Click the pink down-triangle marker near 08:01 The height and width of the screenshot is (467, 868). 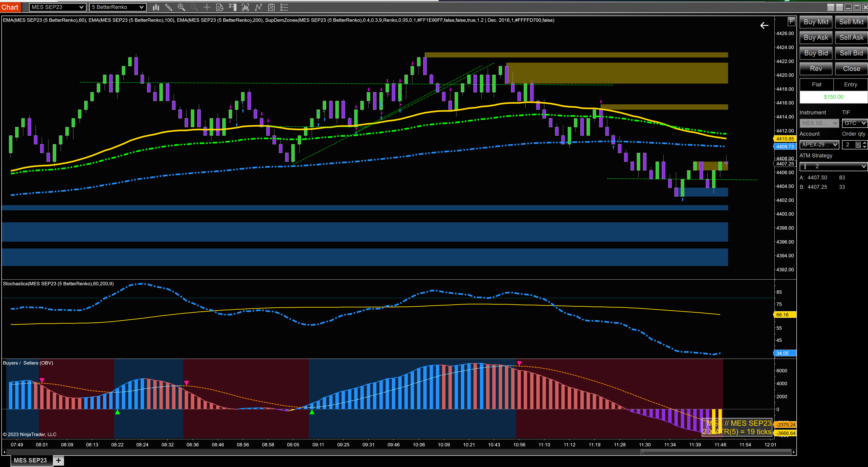[x=42, y=380]
